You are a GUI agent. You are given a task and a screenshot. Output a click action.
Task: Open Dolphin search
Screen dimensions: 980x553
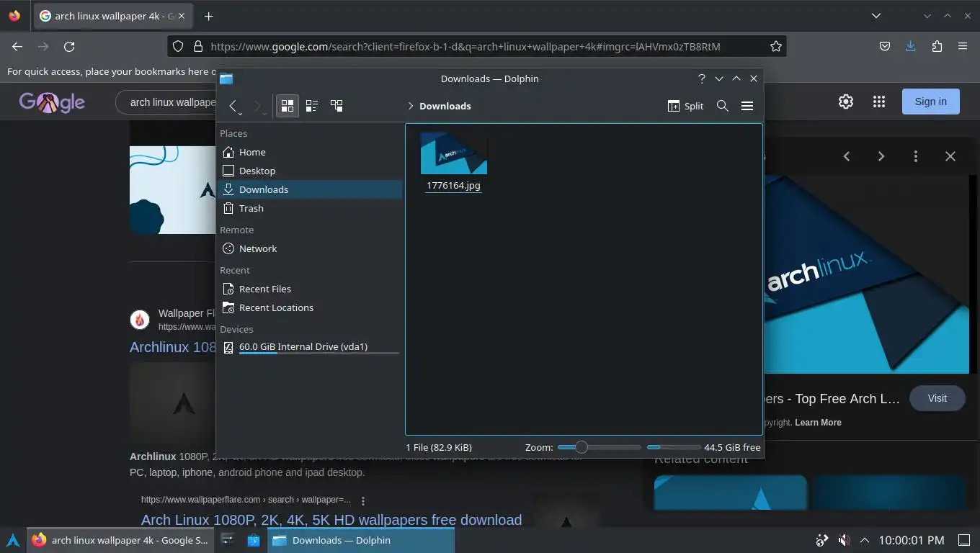pos(723,106)
